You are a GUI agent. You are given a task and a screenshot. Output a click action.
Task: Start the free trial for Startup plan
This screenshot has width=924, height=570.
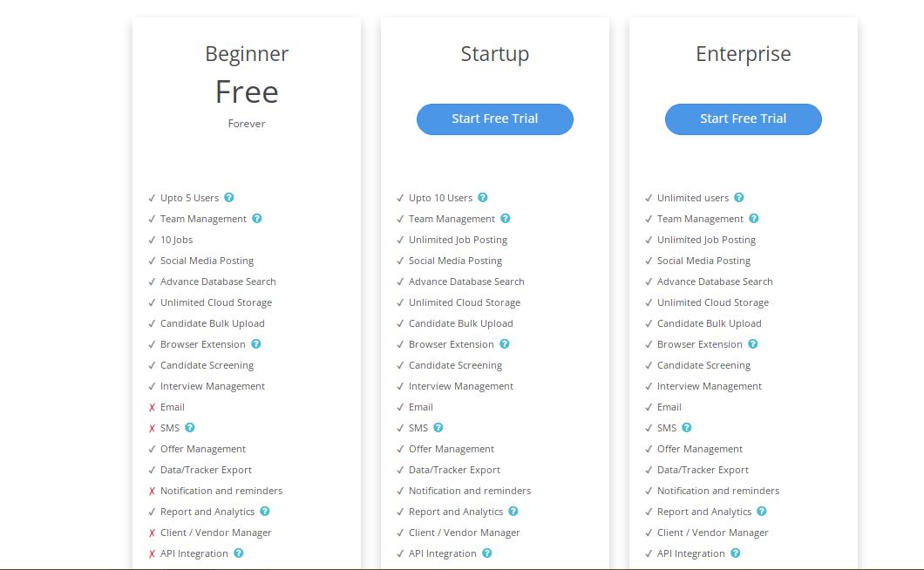(x=495, y=119)
